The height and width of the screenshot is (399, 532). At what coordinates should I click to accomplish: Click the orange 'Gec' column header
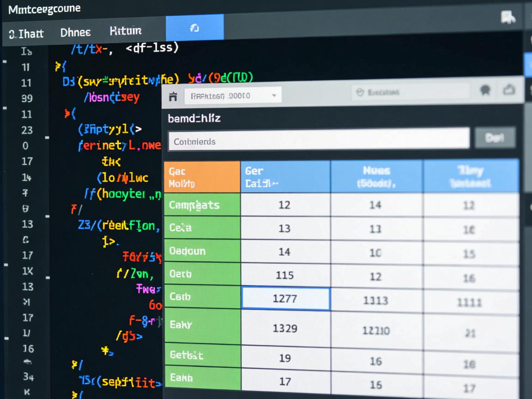[202, 177]
